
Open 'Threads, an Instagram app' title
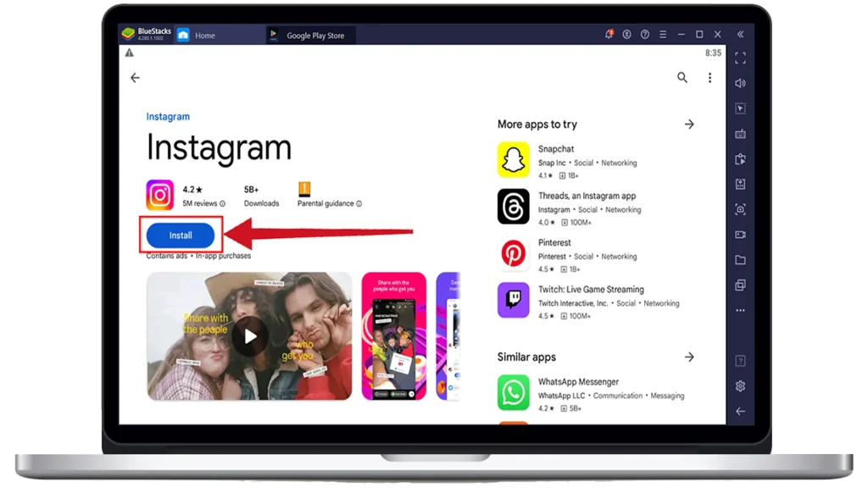pos(587,196)
